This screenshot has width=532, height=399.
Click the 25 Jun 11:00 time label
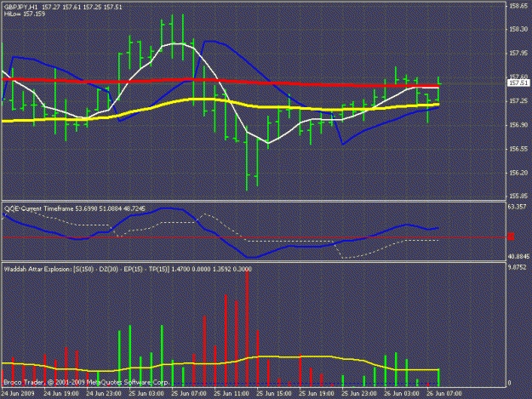(x=232, y=394)
